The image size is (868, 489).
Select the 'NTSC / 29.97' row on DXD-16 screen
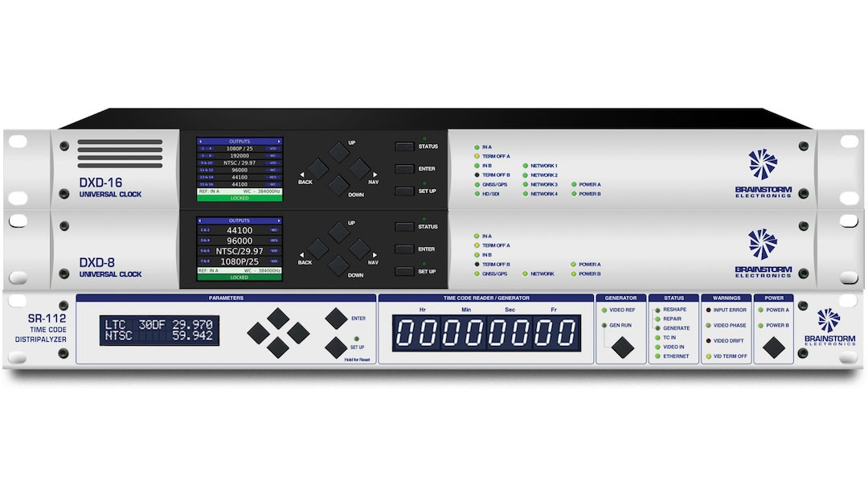click(240, 162)
